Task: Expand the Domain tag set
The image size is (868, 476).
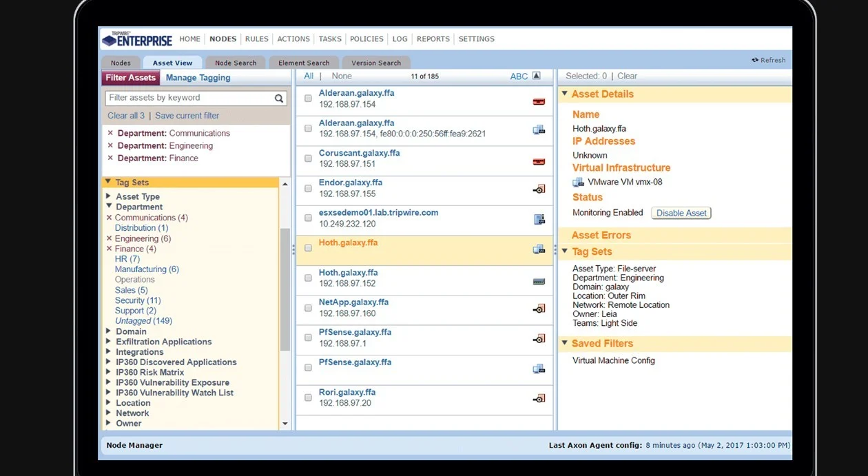Action: (109, 331)
